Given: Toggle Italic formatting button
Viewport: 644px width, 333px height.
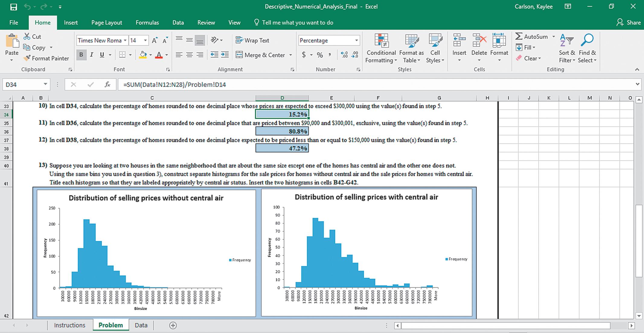Looking at the screenshot, I should (91, 55).
